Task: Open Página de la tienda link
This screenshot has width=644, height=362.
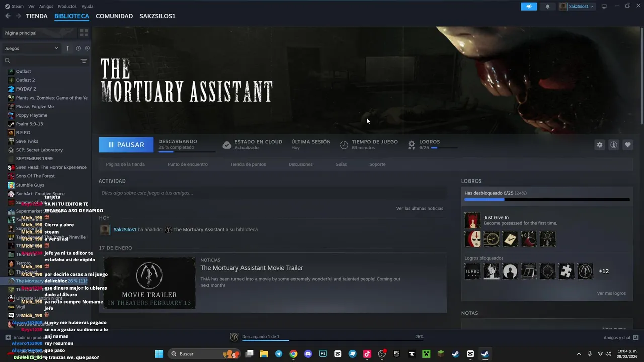Action: (x=125, y=164)
